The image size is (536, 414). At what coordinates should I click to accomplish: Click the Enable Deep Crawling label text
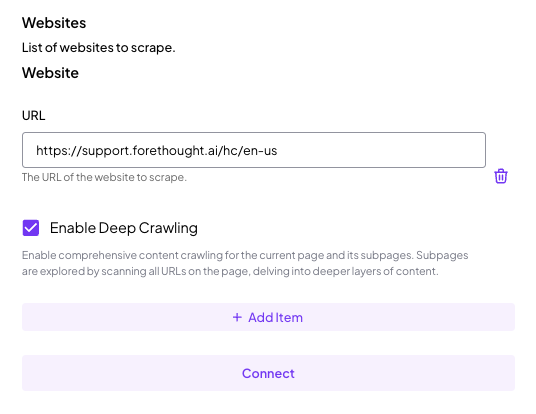[x=124, y=228]
